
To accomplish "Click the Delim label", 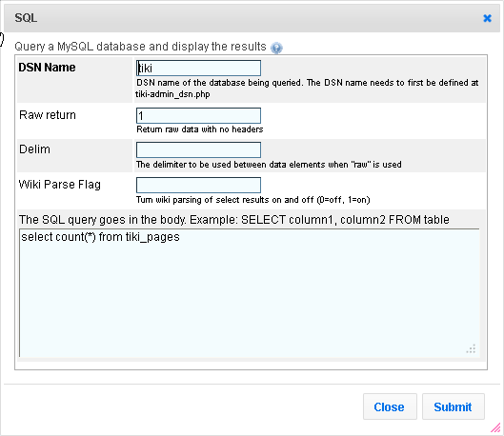I will (34, 149).
